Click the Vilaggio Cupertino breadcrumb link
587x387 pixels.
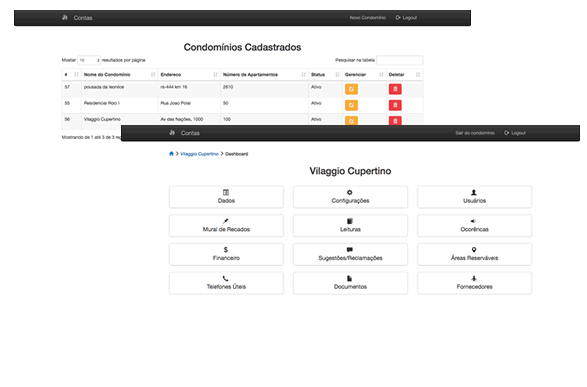[x=199, y=154]
